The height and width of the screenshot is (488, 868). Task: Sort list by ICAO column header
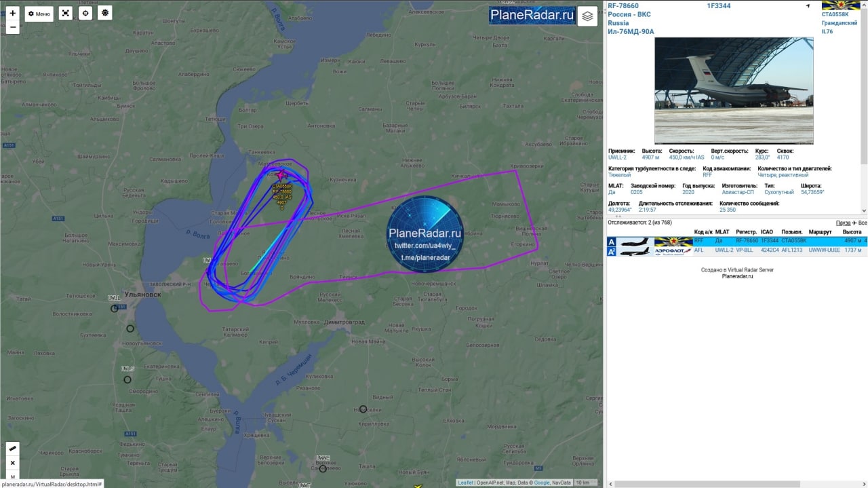point(766,232)
